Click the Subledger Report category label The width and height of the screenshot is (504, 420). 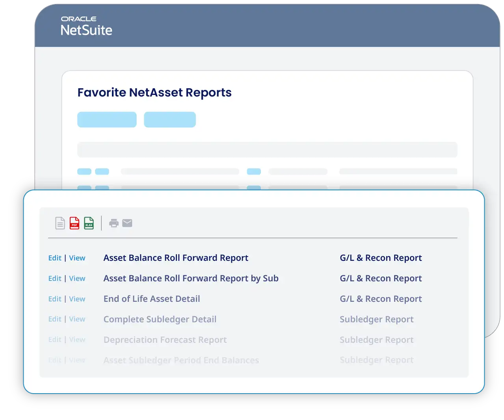coord(376,319)
